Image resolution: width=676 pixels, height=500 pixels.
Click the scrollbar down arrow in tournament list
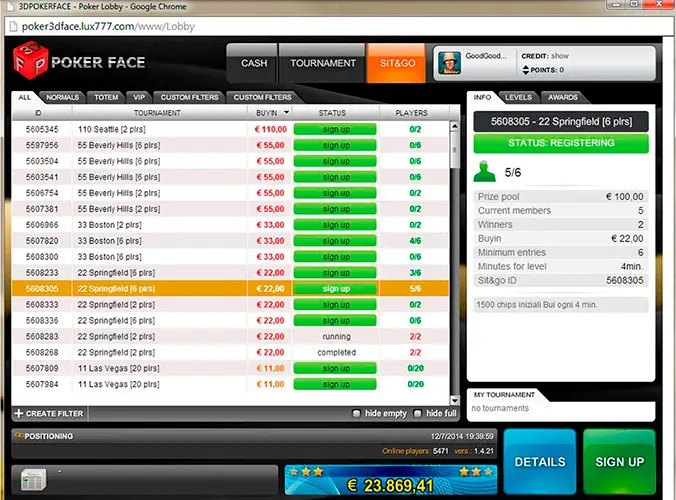[454, 400]
